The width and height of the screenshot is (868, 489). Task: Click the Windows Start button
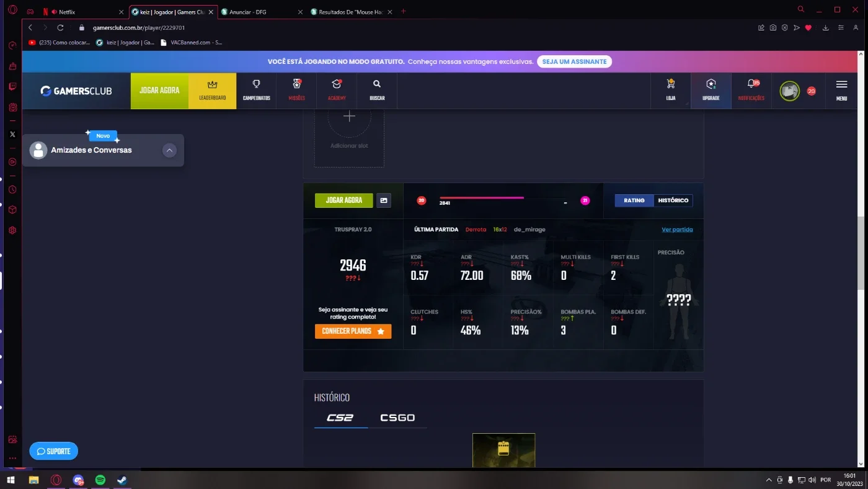click(11, 480)
